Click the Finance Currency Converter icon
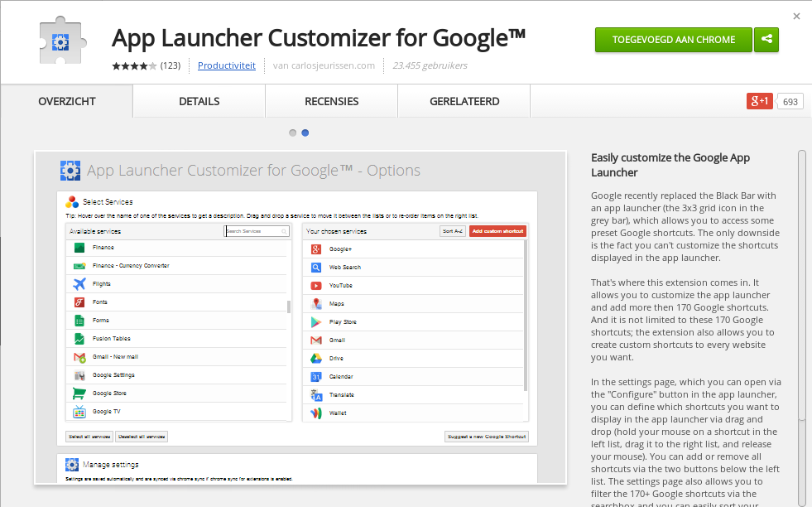812x507 pixels. pyautogui.click(x=79, y=265)
